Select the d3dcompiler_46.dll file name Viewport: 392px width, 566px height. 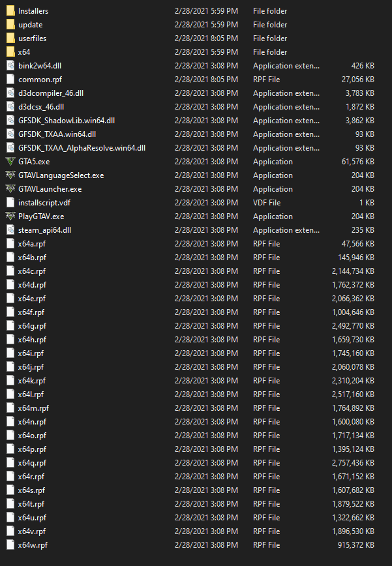click(x=51, y=93)
